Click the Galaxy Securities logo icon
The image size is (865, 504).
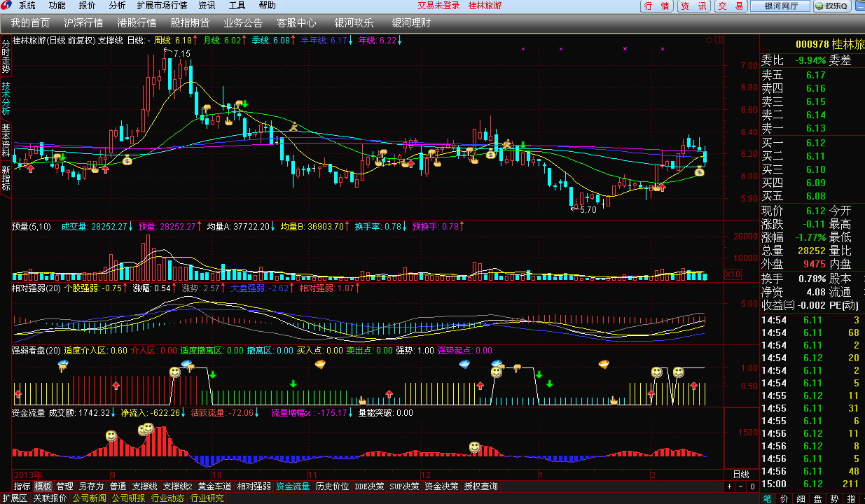pyautogui.click(x=6, y=6)
